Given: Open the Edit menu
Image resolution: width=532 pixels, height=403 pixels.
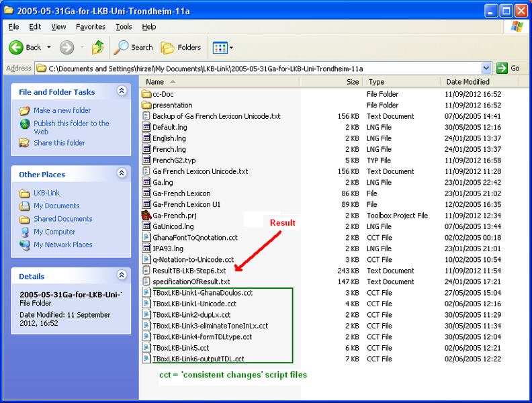Looking at the screenshot, I should click(35, 27).
